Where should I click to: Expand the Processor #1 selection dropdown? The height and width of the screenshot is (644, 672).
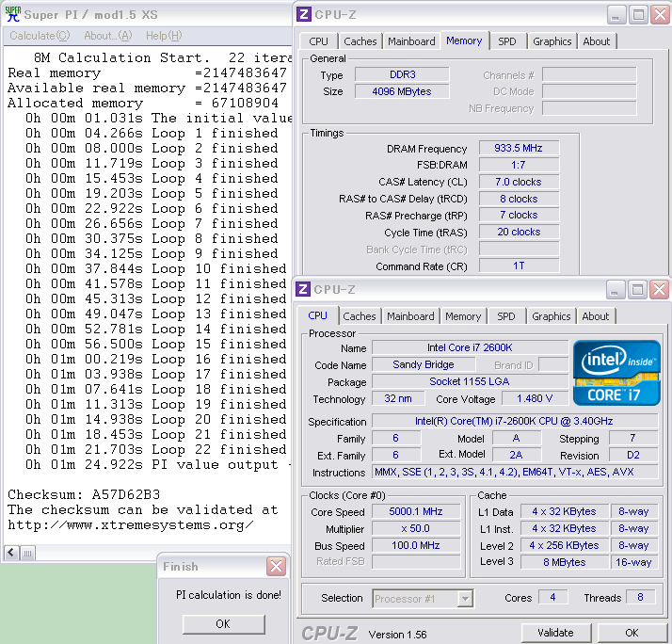(x=465, y=599)
